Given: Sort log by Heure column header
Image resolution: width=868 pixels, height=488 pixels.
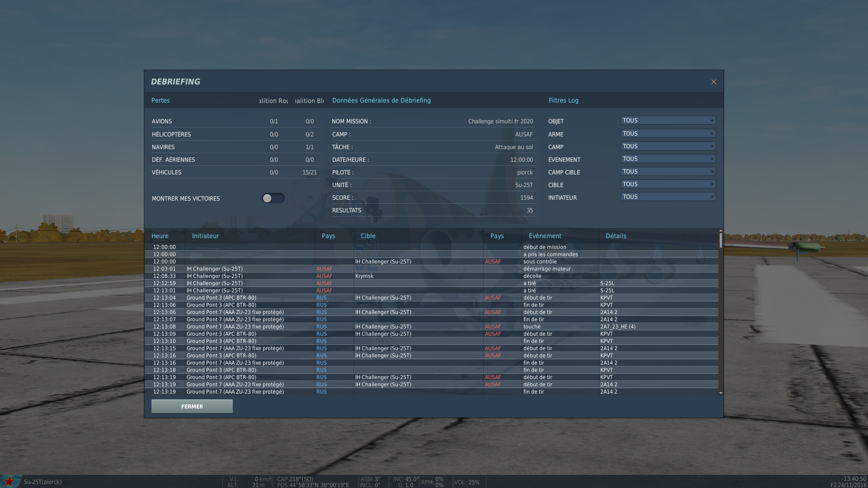Looking at the screenshot, I should coord(160,236).
